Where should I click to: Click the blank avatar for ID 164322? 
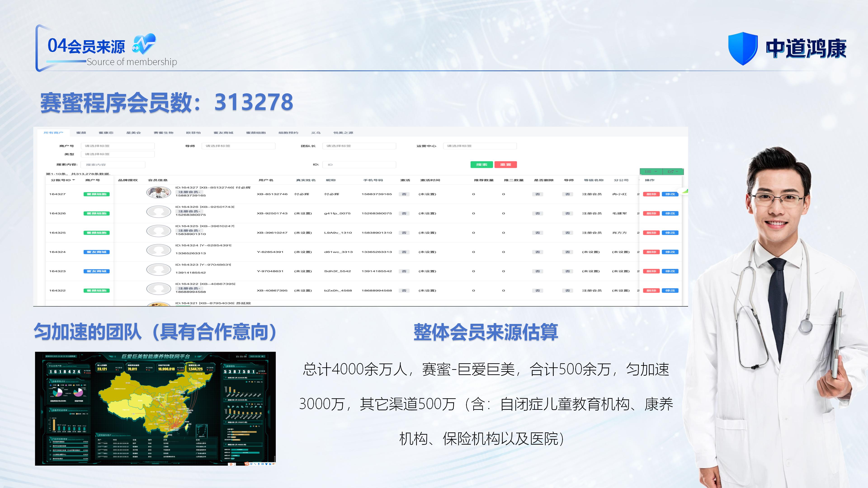pyautogui.click(x=159, y=289)
